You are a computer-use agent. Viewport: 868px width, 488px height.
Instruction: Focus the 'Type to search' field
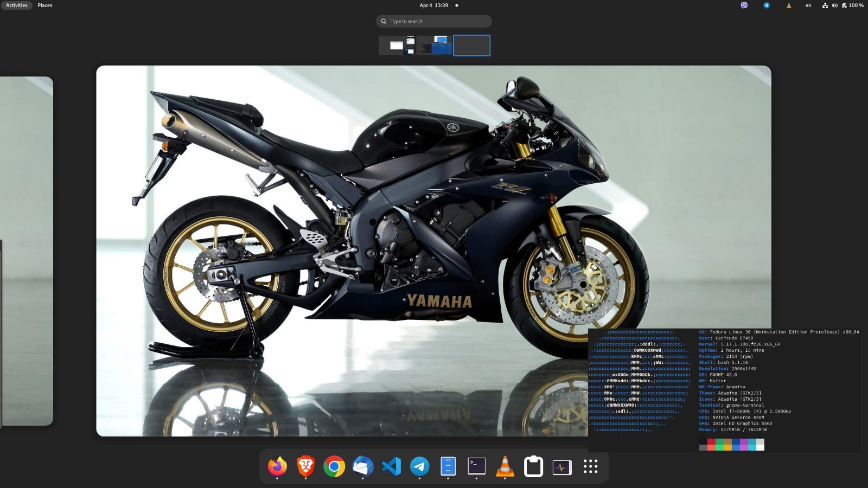[x=434, y=21]
